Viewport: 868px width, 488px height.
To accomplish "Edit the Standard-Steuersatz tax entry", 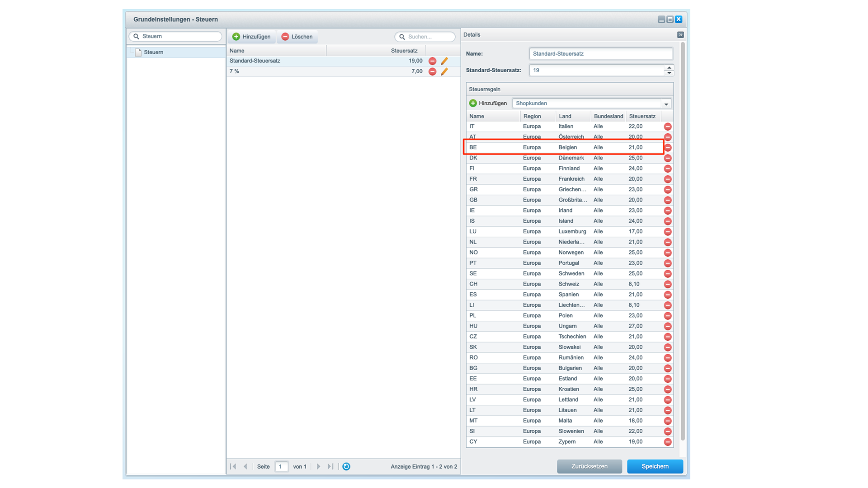I will [x=444, y=61].
